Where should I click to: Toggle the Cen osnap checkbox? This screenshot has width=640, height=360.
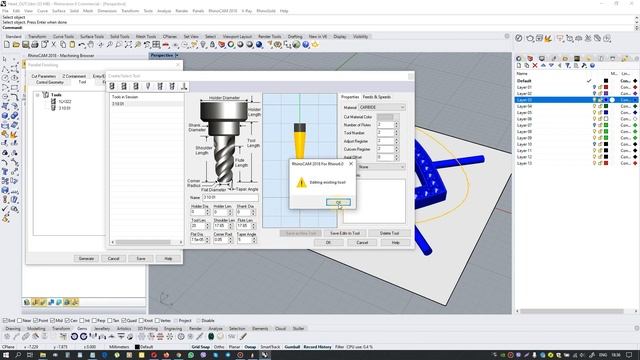[67, 321]
